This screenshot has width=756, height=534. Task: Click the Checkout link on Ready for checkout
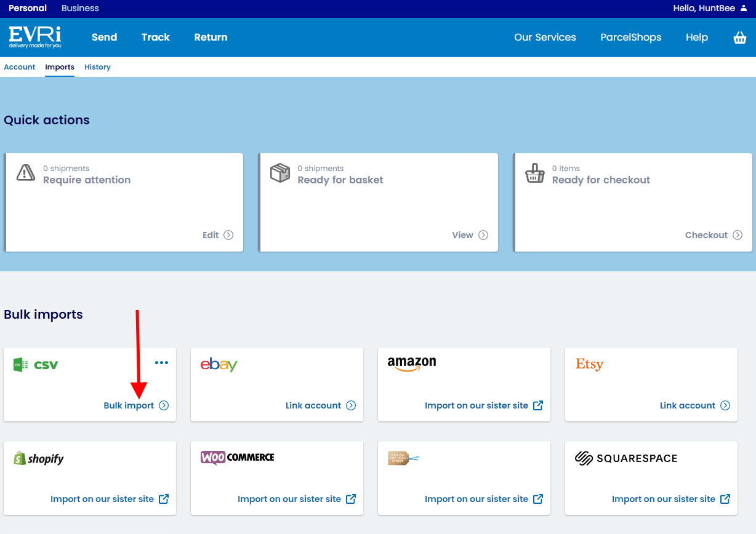point(706,235)
